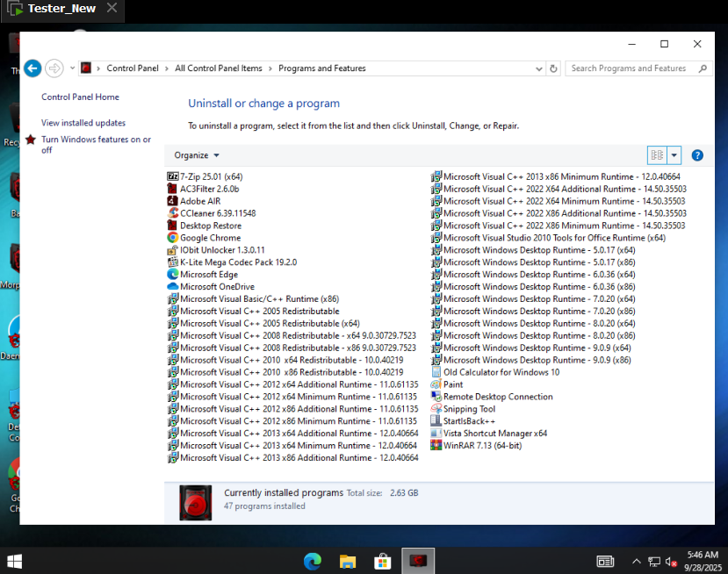This screenshot has width=728, height=574.
Task: Select Visual C++ 2008 Redistributable x64 entry
Action: (292, 335)
